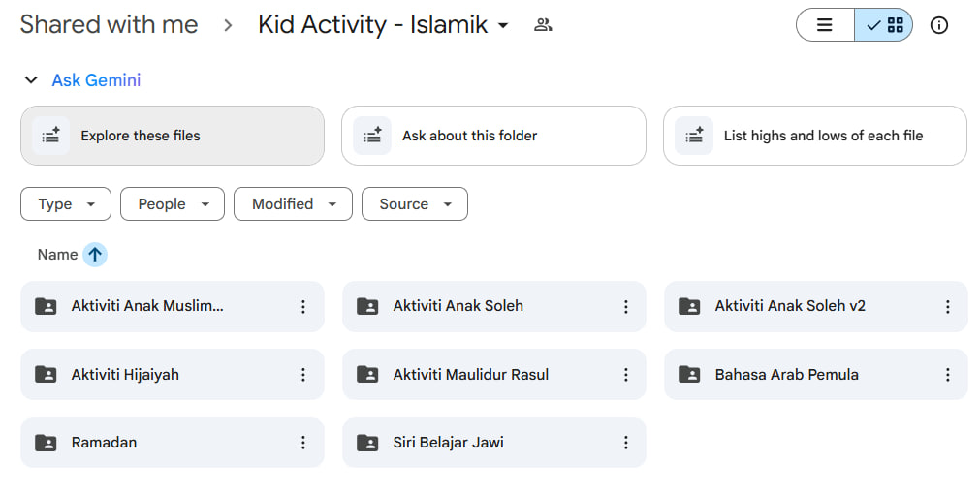Click the shared folder people icon
The height and width of the screenshot is (493, 980).
(x=543, y=25)
